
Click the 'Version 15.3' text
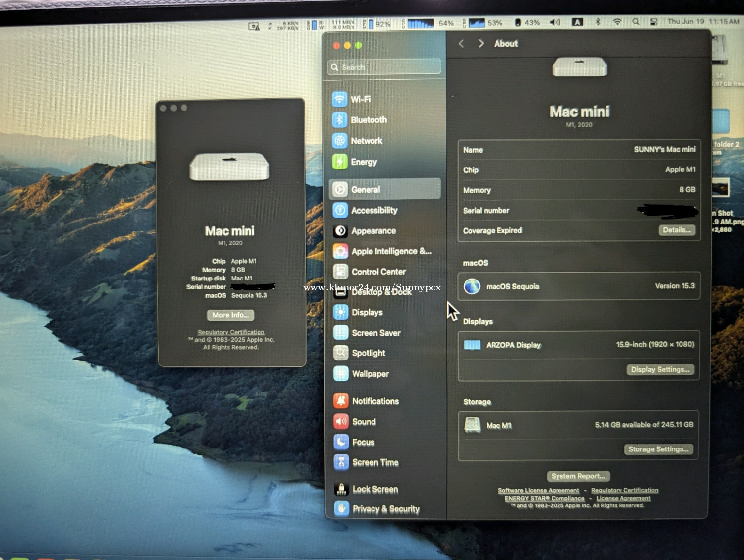[675, 286]
